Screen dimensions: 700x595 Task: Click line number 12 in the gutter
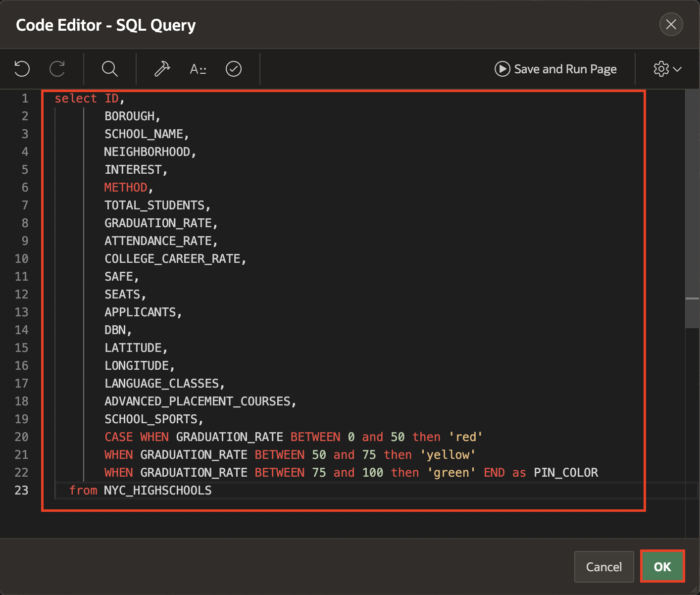(x=21, y=295)
